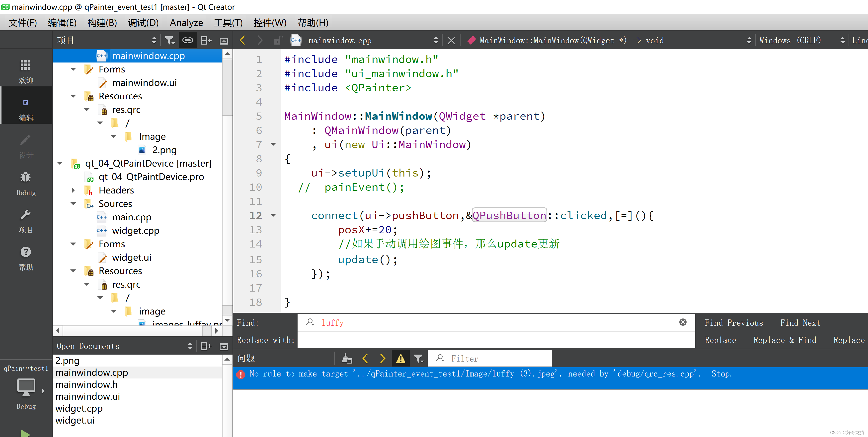Click Find Next button
Viewport: 868px width, 437px height.
tap(800, 323)
